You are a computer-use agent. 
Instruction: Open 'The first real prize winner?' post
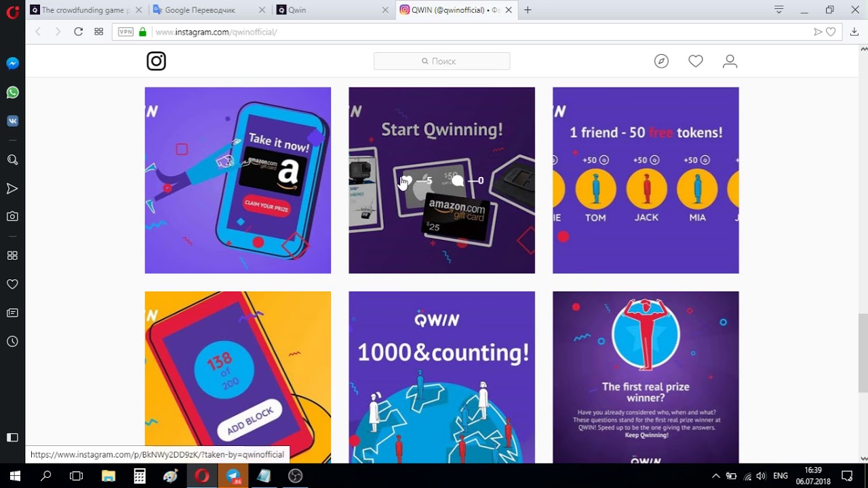pos(646,378)
